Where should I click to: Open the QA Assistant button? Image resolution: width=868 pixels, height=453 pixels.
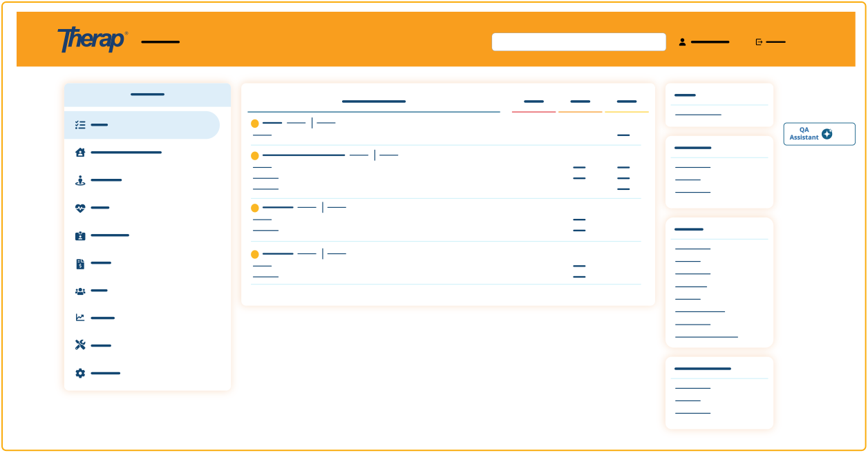(x=819, y=134)
